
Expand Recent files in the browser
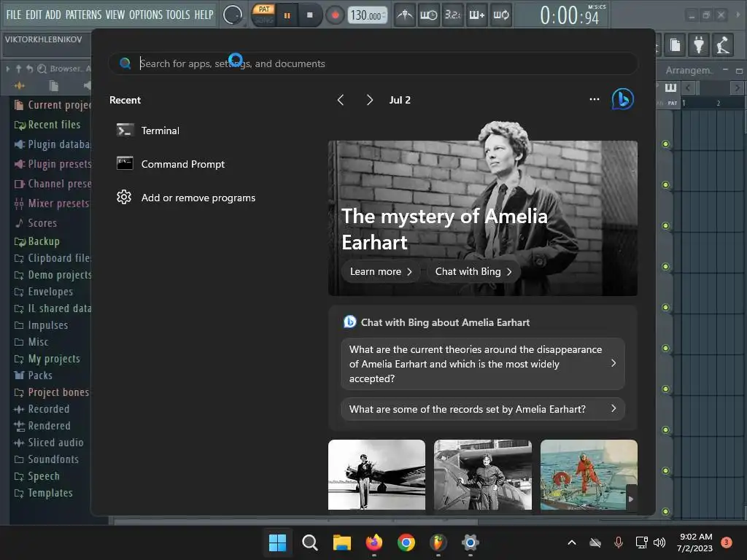tap(47, 125)
